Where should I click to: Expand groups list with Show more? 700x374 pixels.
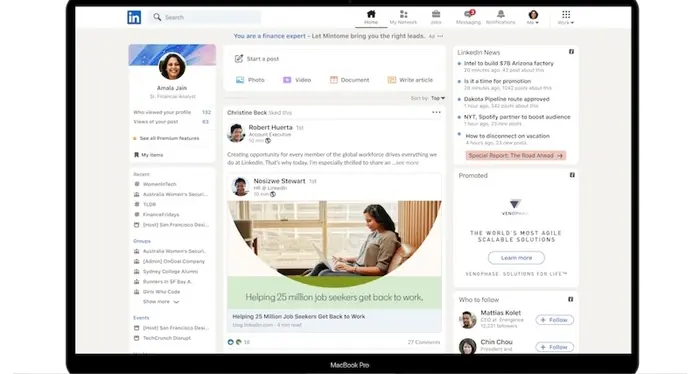[x=161, y=302]
